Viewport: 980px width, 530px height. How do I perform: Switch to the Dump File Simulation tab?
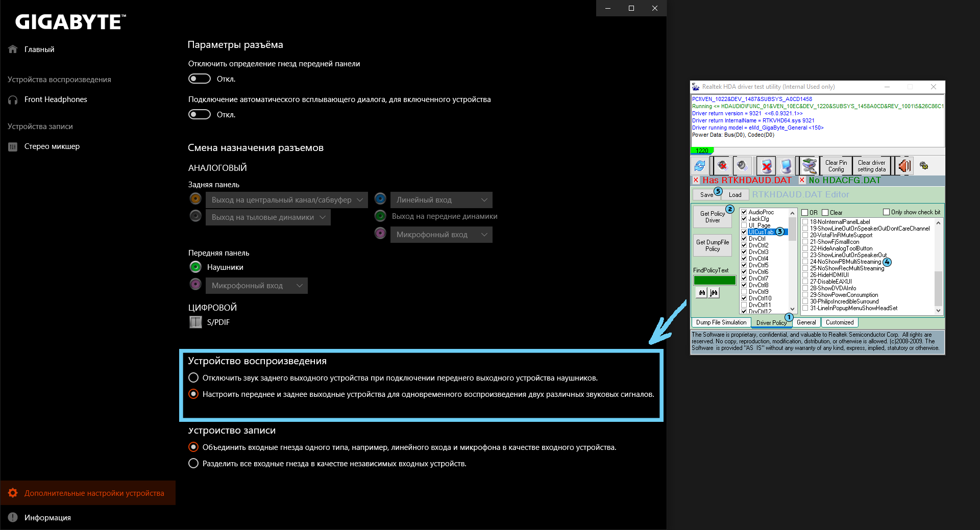tap(720, 322)
